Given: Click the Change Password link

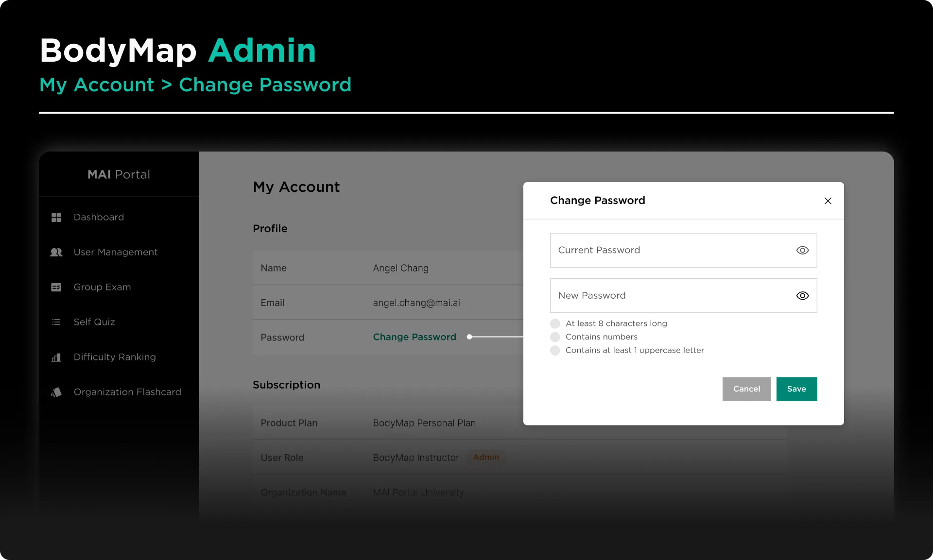Looking at the screenshot, I should point(415,337).
